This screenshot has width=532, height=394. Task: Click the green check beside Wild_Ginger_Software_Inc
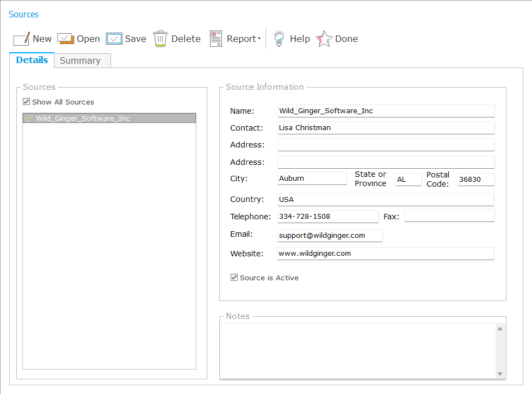tap(28, 118)
